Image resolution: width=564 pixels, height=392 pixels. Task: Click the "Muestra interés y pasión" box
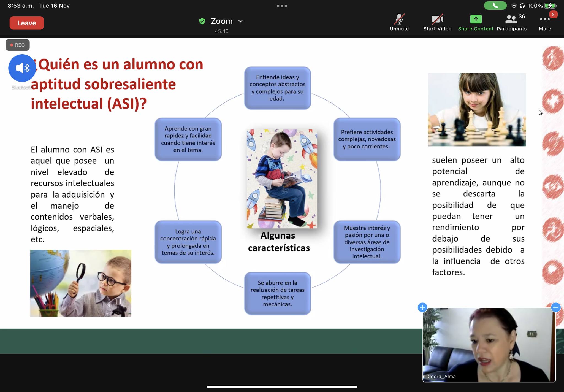[367, 242]
